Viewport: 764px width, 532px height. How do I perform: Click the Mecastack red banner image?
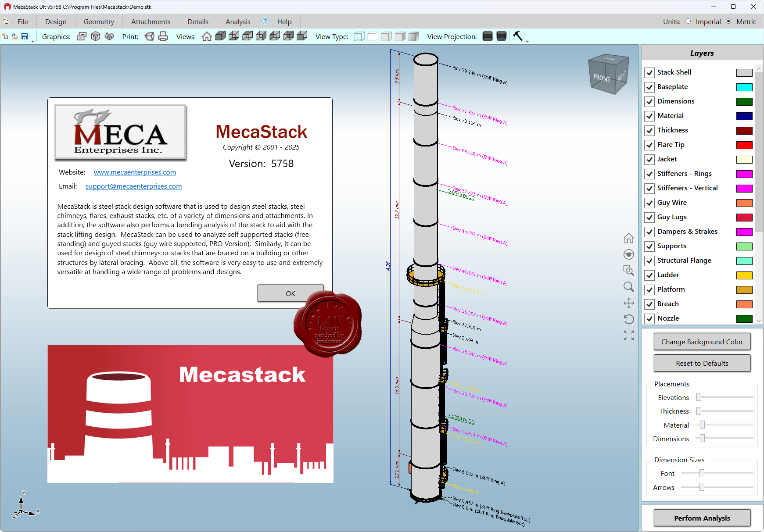(x=190, y=414)
